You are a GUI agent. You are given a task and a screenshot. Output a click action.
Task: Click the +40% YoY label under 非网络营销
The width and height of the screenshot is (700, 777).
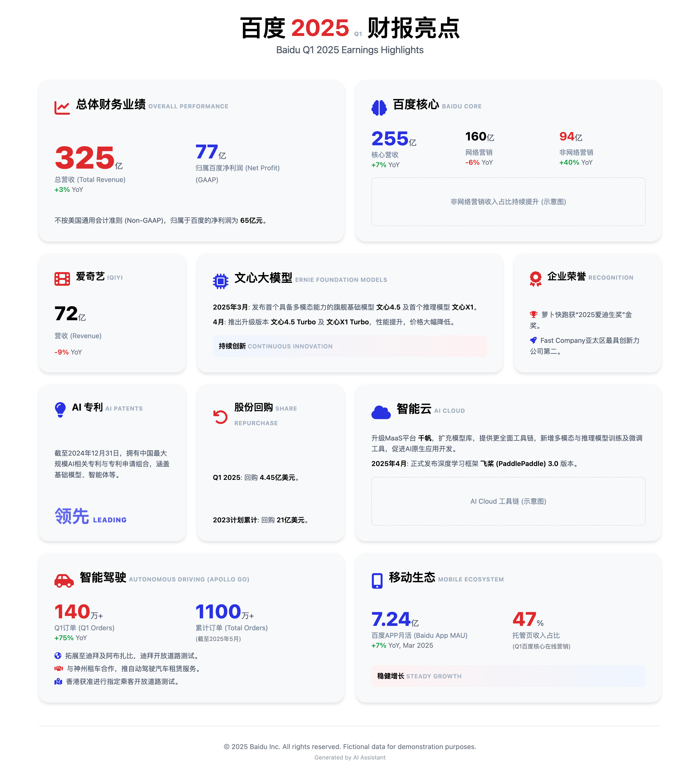(576, 162)
